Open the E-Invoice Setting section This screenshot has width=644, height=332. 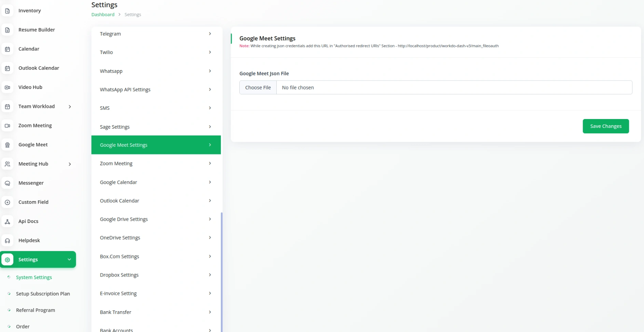156,293
